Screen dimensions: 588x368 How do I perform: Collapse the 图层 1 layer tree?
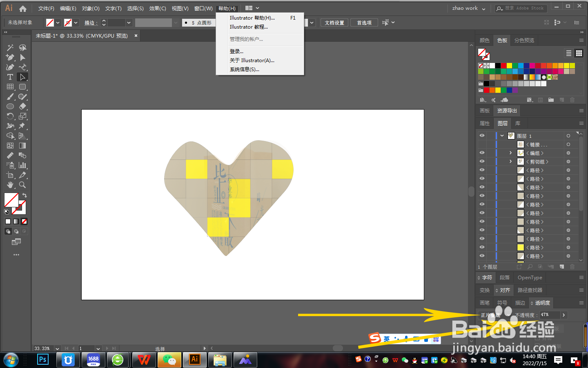click(x=502, y=136)
